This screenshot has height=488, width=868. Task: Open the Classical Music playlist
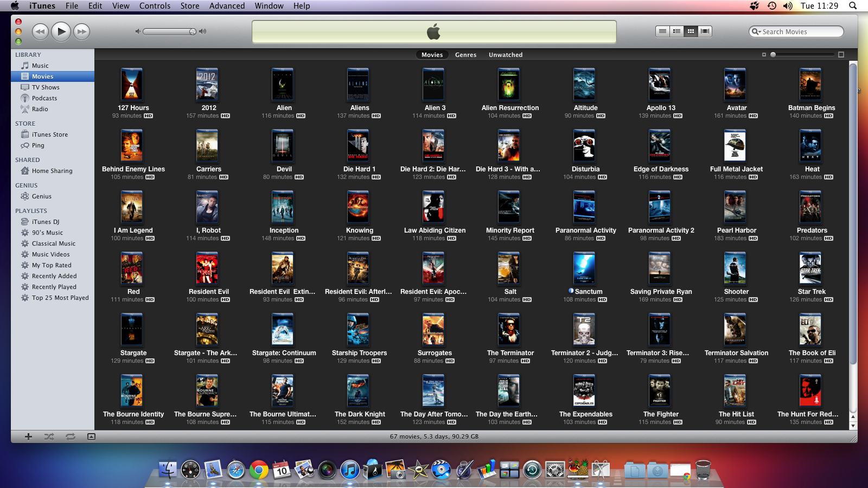pos(53,243)
